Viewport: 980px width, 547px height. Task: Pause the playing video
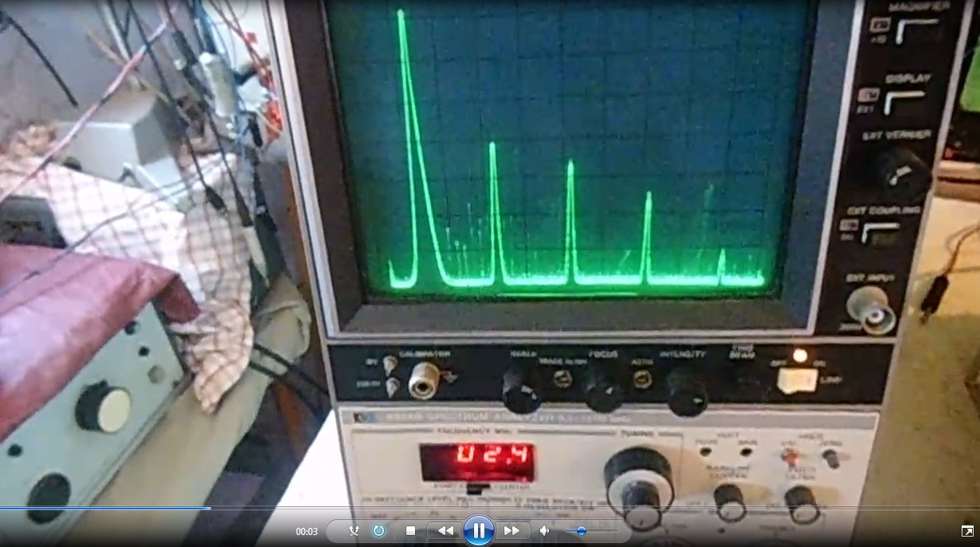click(478, 530)
